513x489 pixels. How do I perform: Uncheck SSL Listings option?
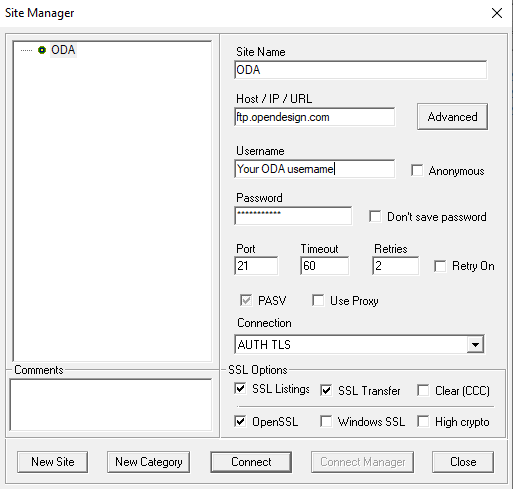[x=240, y=389]
